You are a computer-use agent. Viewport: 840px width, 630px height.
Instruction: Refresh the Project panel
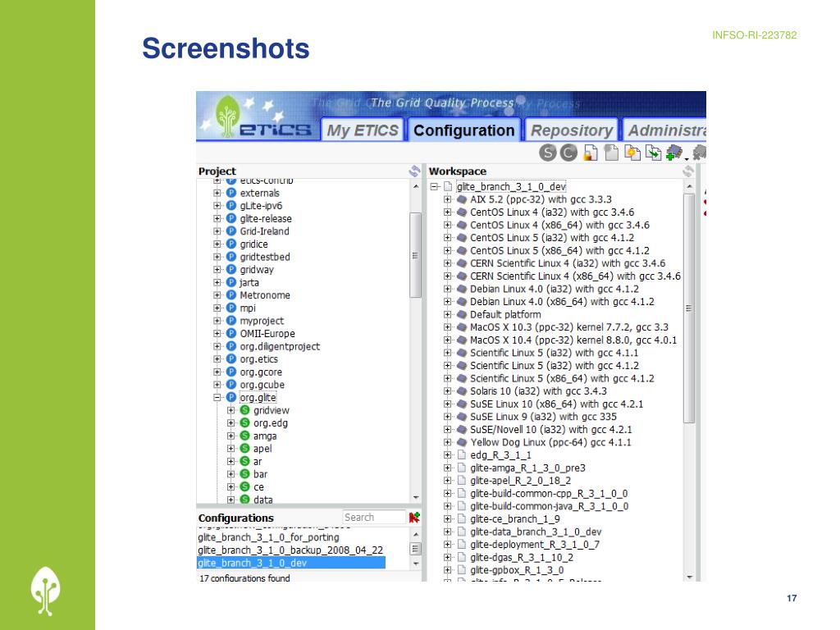tap(414, 171)
